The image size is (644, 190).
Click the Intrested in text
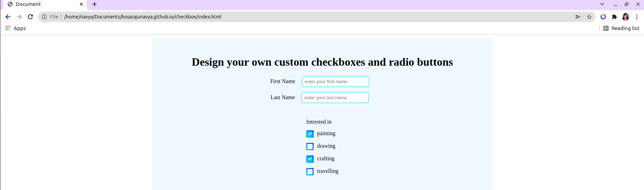tap(319, 122)
